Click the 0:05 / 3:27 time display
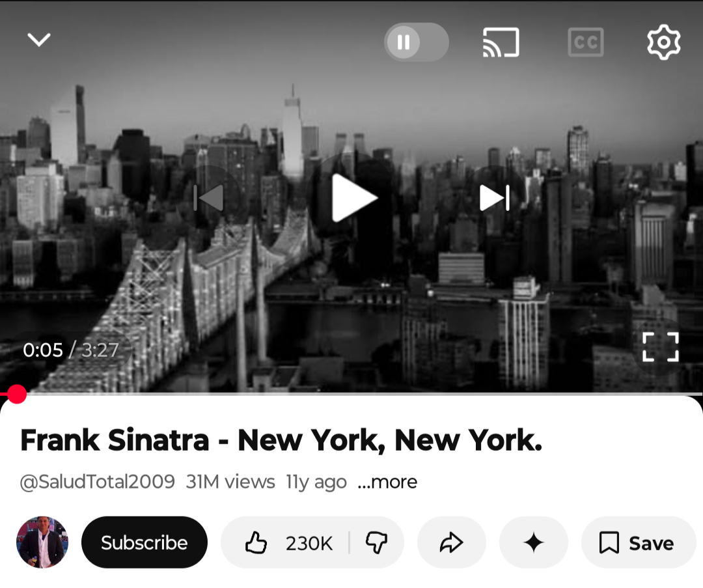Viewport: 703px width, 588px height. (x=71, y=350)
